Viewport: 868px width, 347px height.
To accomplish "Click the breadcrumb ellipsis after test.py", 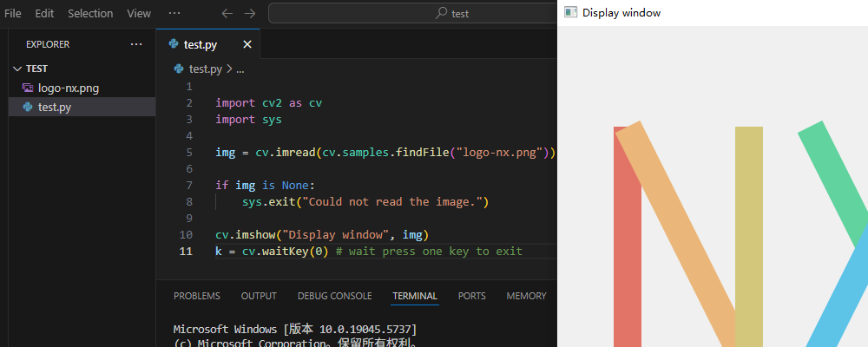I will pyautogui.click(x=240, y=69).
